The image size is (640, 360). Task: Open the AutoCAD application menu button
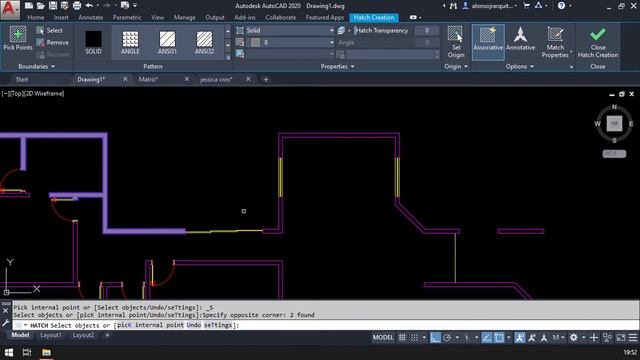pyautogui.click(x=10, y=9)
